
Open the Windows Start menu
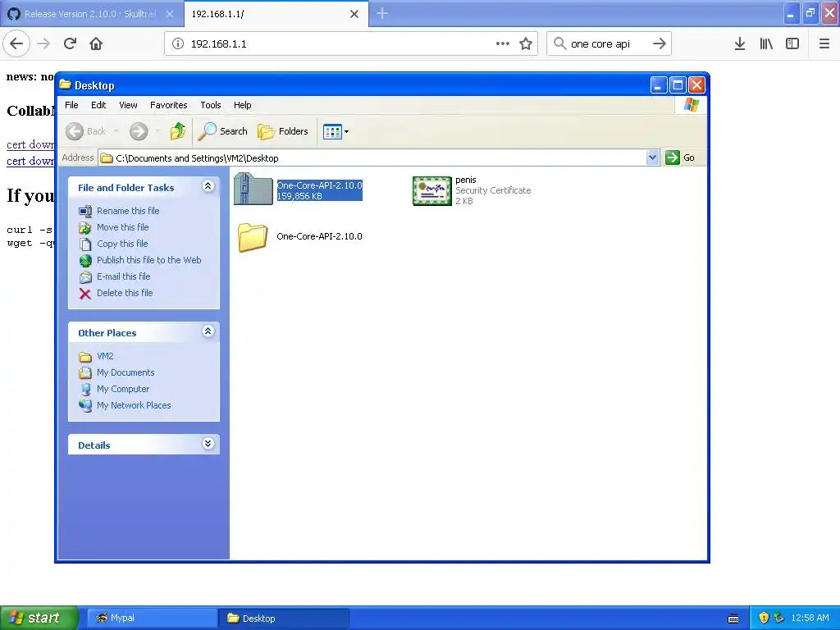(39, 618)
